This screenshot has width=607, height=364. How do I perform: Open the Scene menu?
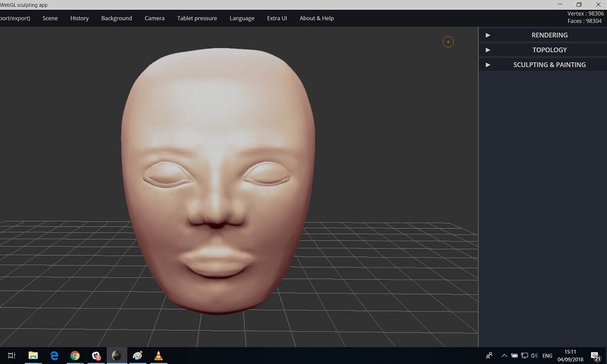(50, 18)
